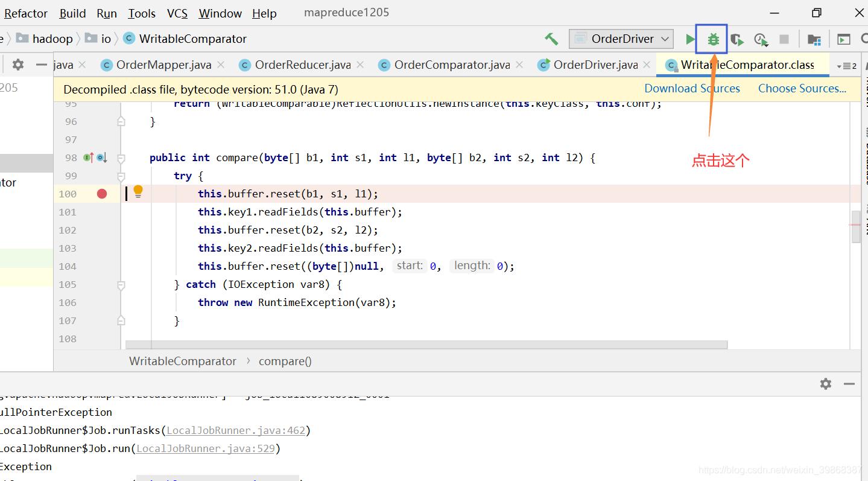Toggle the breakpoint on line 100
868x481 pixels.
[101, 193]
